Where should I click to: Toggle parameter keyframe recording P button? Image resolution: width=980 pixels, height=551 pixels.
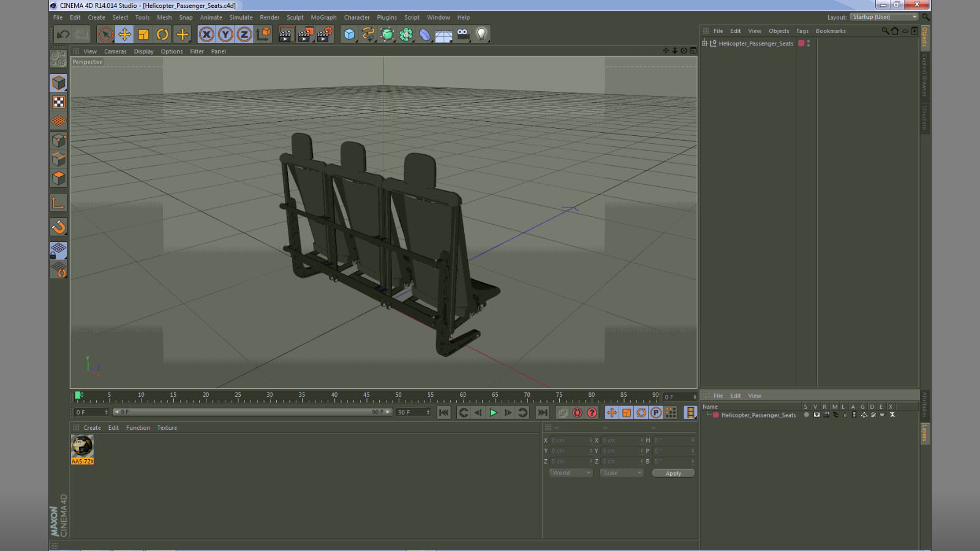(656, 413)
